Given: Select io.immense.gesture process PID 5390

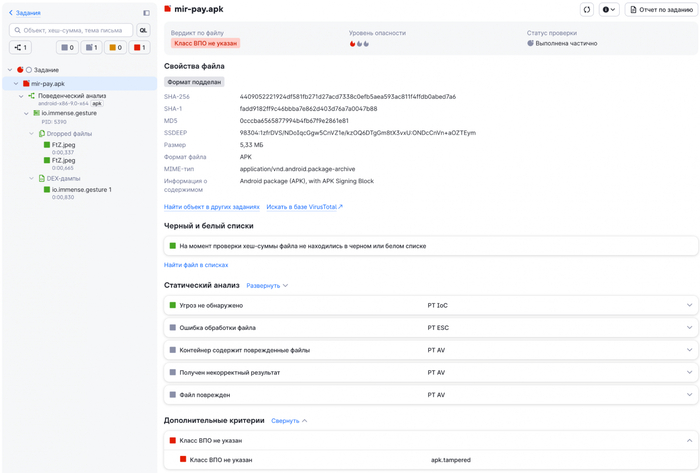Looking at the screenshot, I should click(x=69, y=113).
